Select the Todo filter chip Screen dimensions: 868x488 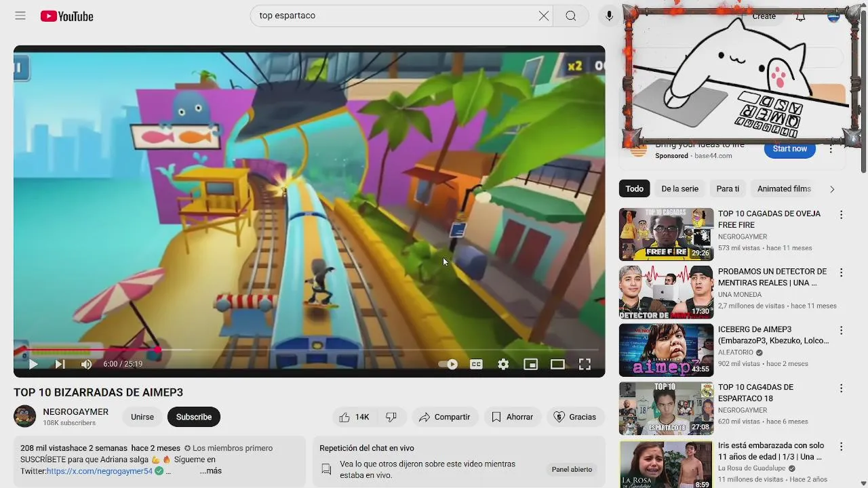point(635,188)
